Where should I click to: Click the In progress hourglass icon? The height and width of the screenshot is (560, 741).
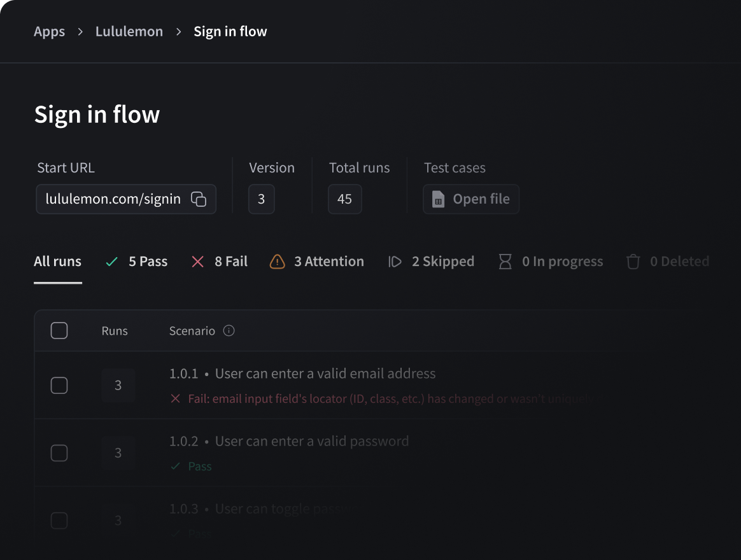pos(505,261)
